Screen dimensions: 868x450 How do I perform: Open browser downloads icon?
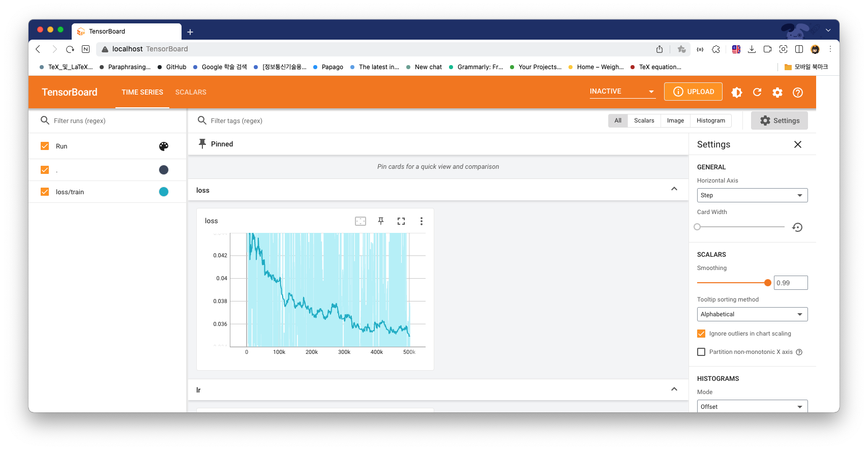click(752, 49)
